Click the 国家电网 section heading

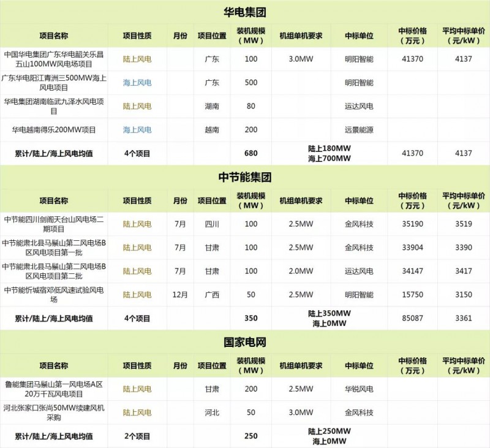pyautogui.click(x=245, y=342)
